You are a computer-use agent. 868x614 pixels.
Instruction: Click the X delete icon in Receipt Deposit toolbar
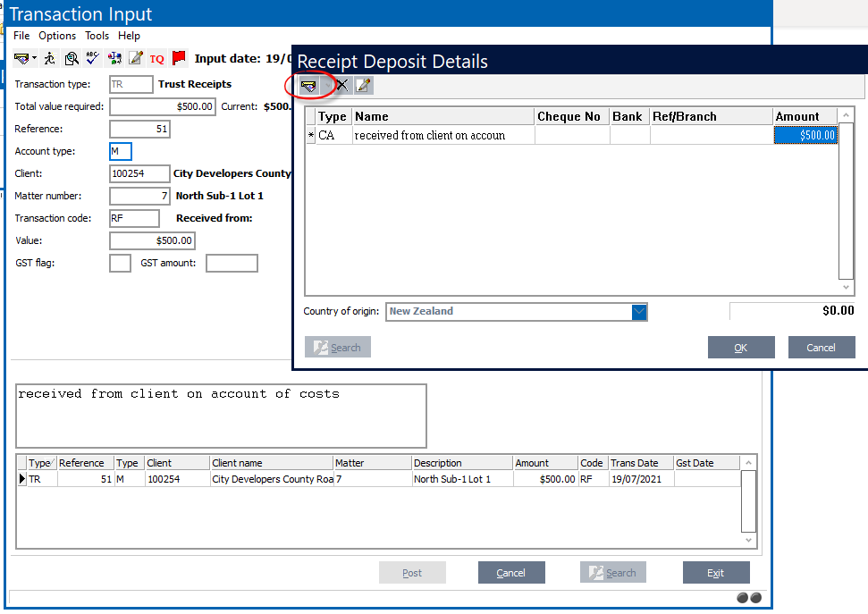[x=341, y=86]
